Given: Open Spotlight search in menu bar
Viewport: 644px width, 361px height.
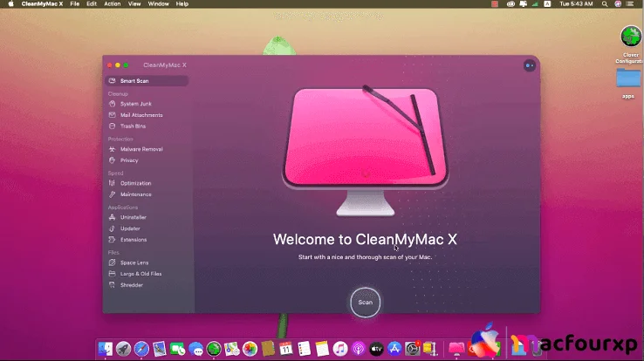Looking at the screenshot, I should (605, 3).
